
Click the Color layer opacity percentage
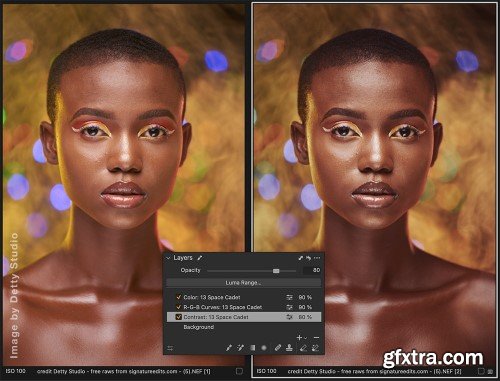click(x=305, y=297)
